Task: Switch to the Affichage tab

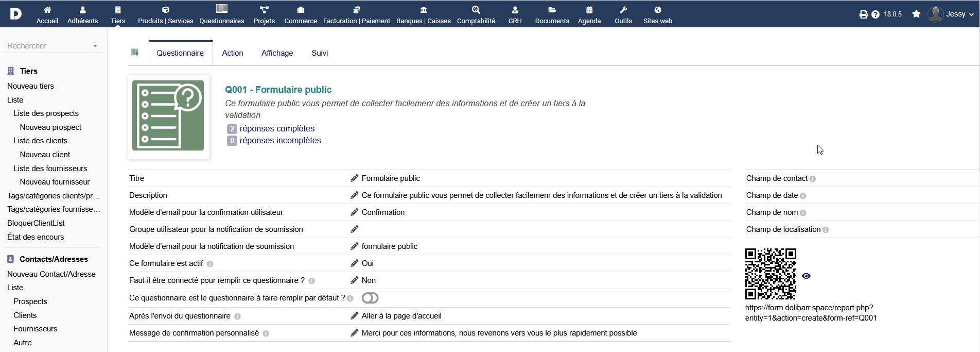Action: 277,53
